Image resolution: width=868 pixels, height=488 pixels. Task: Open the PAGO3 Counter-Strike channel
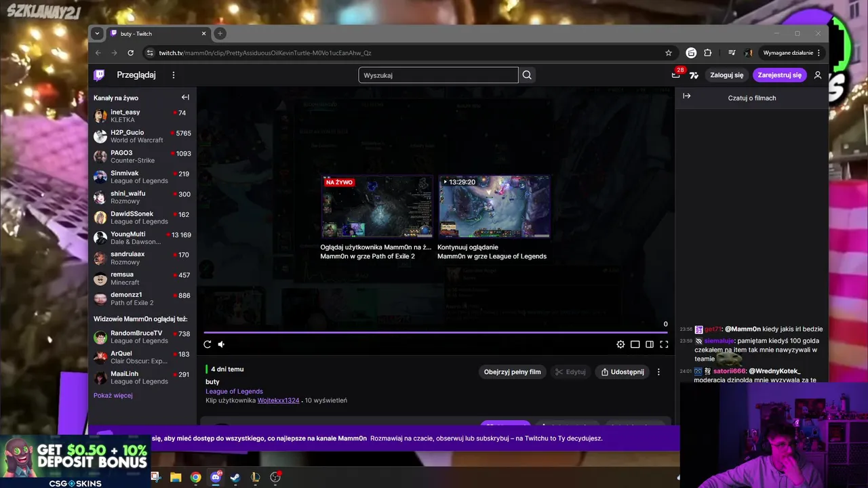click(x=142, y=157)
